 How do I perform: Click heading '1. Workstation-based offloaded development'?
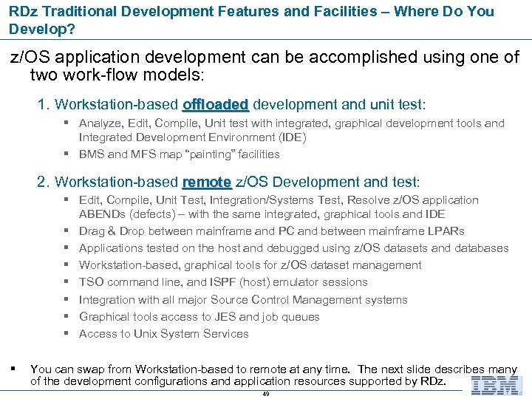(231, 104)
